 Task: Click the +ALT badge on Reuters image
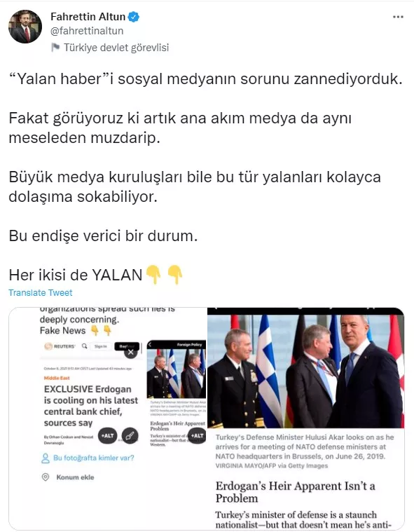107,436
